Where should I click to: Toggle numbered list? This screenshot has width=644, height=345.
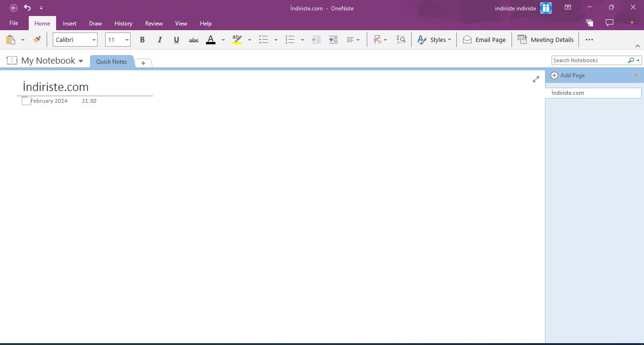pos(290,40)
